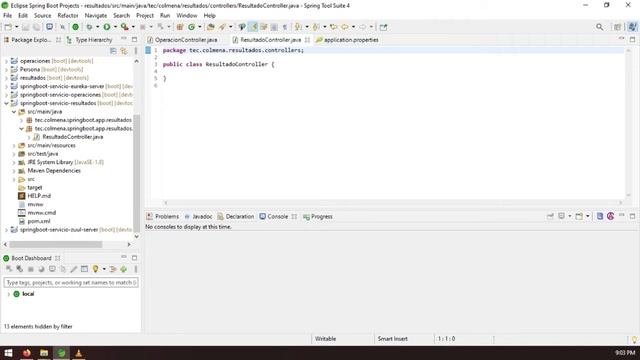Collapse the src/main/java folder
640x360 pixels.
14,111
